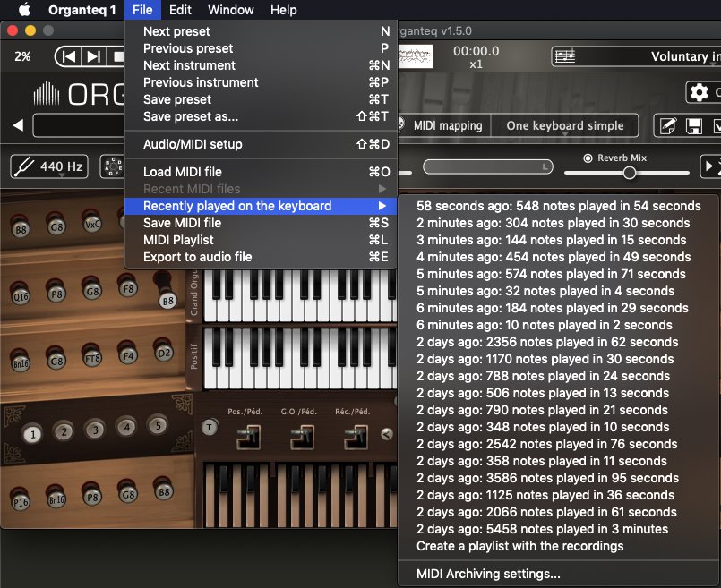The height and width of the screenshot is (588, 721).
Task: Click the score sheet icon beside Voluntary
Action: pos(564,56)
